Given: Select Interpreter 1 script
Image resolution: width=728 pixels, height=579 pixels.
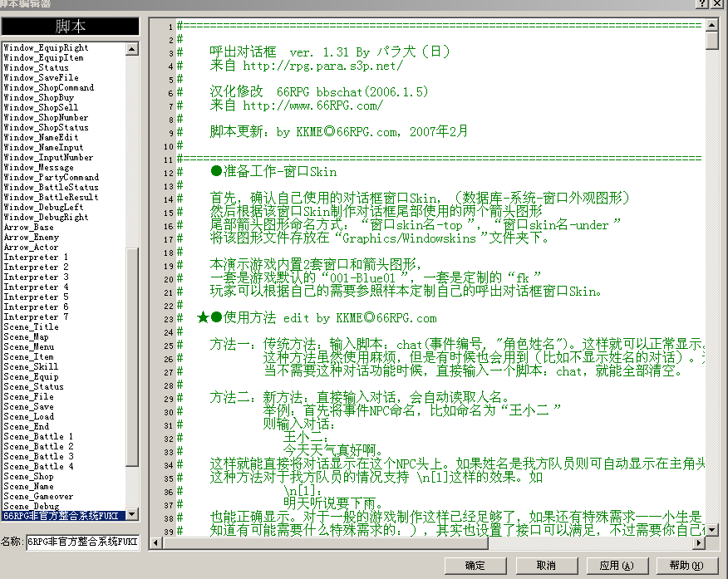Looking at the screenshot, I should click(x=37, y=257).
